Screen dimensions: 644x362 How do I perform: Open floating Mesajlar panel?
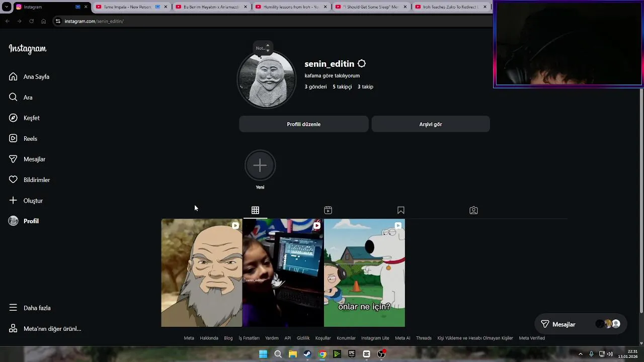[581, 324]
